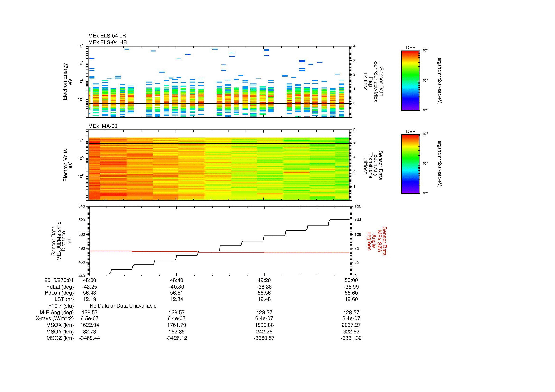Screen dimensions: 555x392
Task: Click the IMA-00 spectrogram heatmap
Action: [x=219, y=169]
